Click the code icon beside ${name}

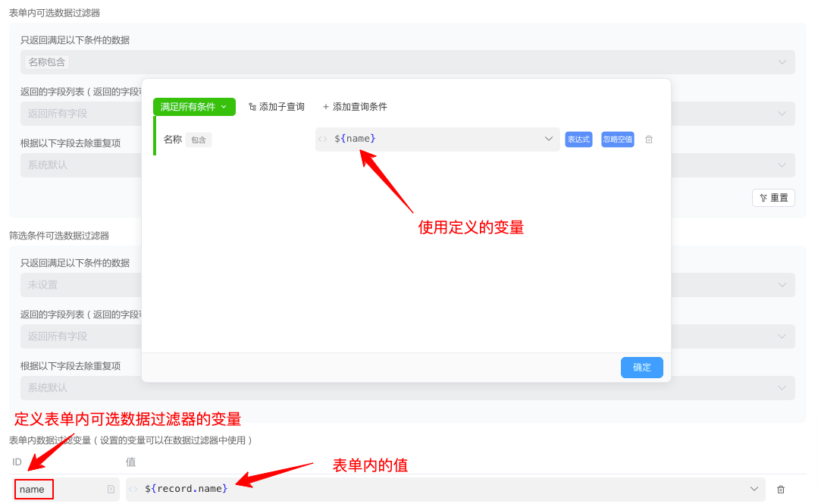pos(322,139)
